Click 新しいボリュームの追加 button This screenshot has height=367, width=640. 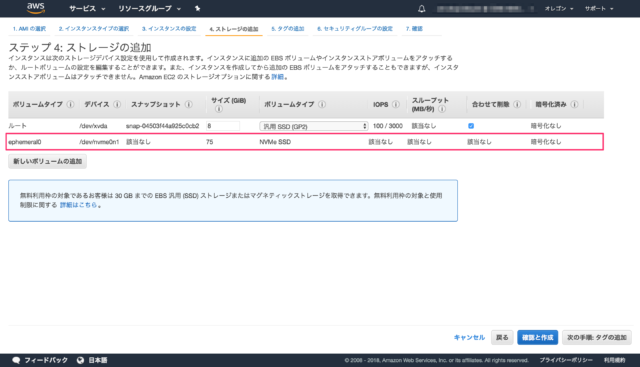coord(47,161)
